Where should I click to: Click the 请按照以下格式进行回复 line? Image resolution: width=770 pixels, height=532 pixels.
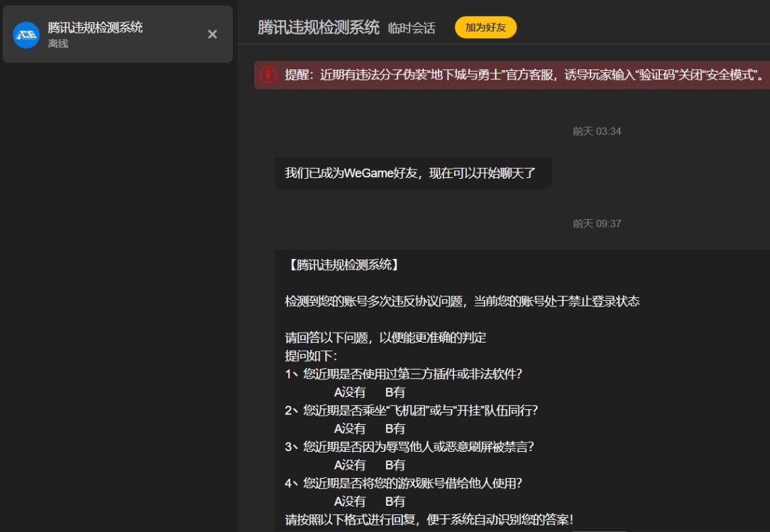pos(429,519)
